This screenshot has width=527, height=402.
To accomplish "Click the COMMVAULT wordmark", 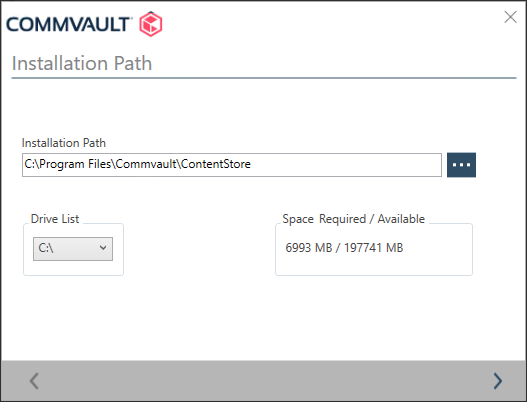I will pos(69,25).
